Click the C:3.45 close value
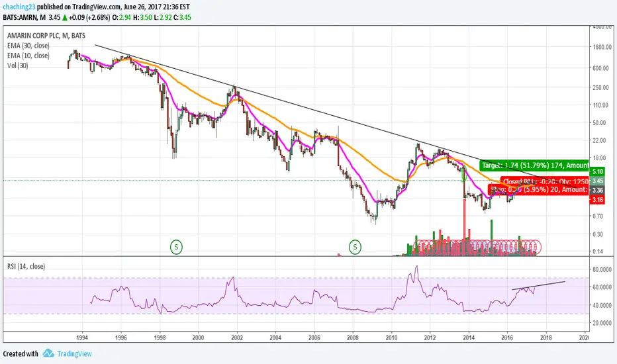This screenshot has width=617, height=364. pos(182,17)
